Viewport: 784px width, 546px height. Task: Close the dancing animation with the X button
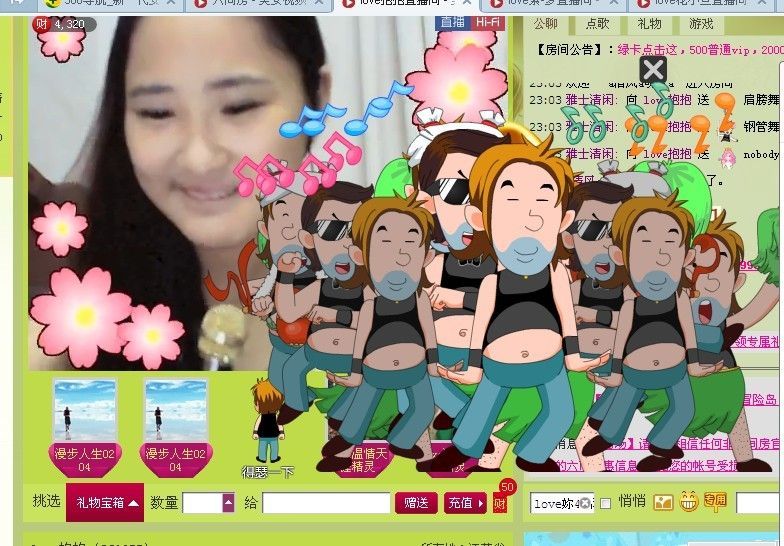click(653, 70)
